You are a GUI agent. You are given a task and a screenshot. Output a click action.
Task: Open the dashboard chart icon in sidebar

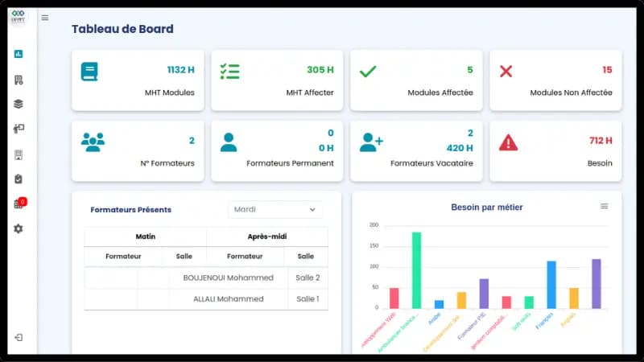19,54
